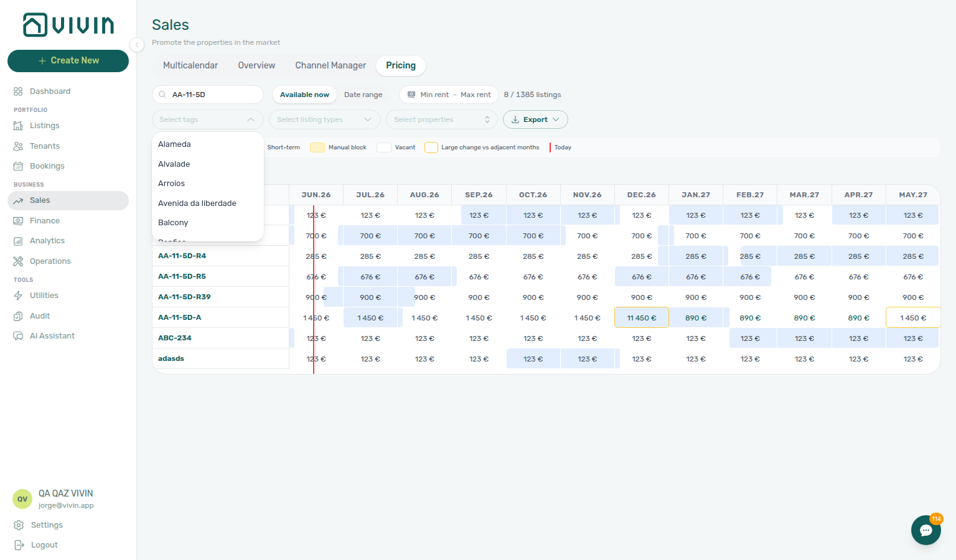The height and width of the screenshot is (560, 956).
Task: Open listing AA-11-5D-A
Action: tap(179, 317)
